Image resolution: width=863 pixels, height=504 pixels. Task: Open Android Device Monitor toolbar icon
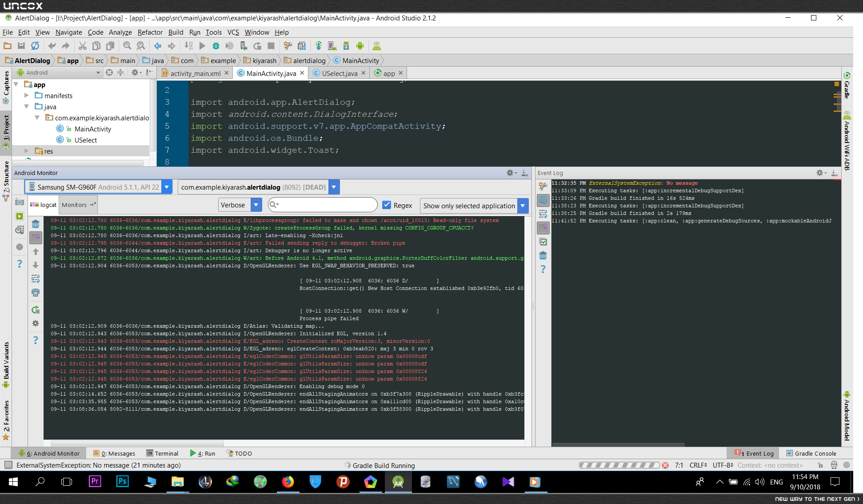coord(360,46)
